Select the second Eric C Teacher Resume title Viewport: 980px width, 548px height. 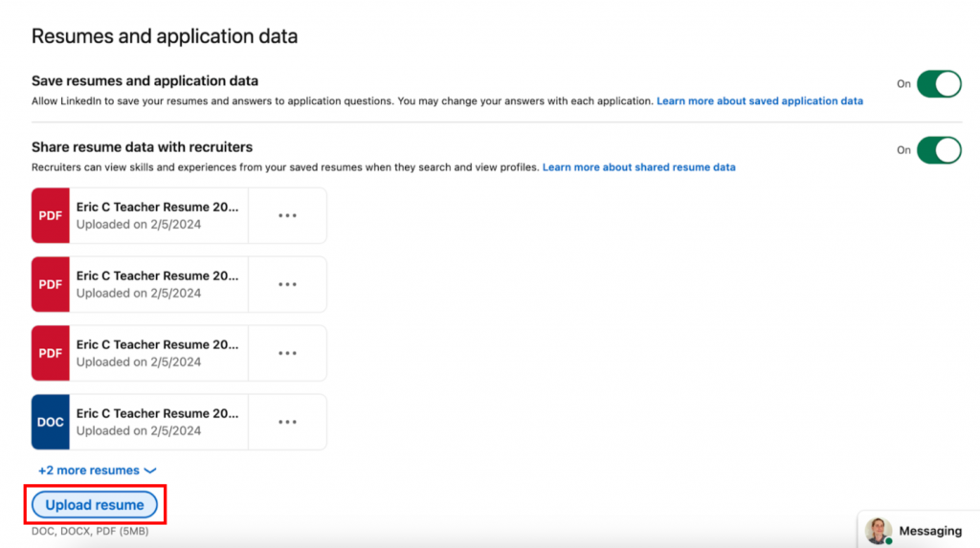(x=157, y=275)
